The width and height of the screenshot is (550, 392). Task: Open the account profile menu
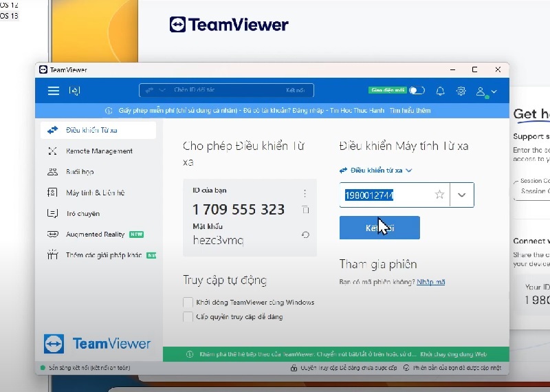[x=486, y=92]
